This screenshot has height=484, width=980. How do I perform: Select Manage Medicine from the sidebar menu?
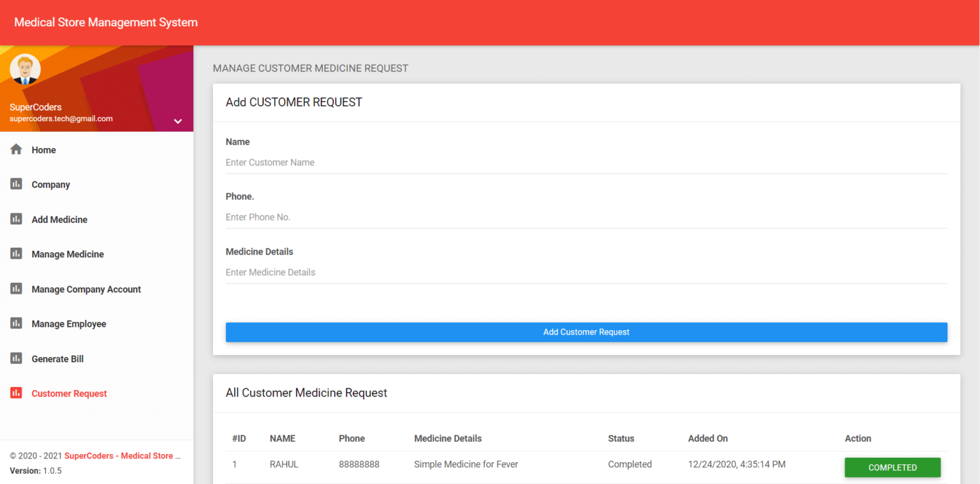[68, 253]
